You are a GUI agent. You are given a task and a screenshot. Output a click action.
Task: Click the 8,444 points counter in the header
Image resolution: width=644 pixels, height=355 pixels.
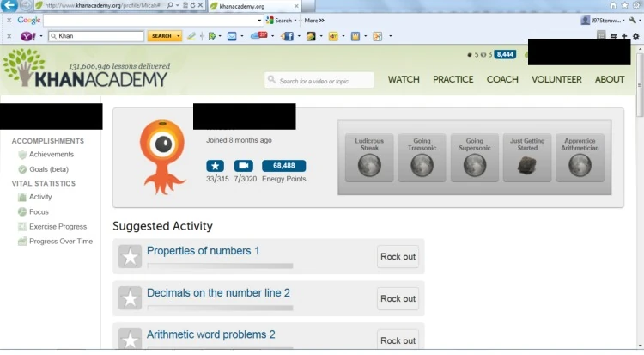coord(505,54)
